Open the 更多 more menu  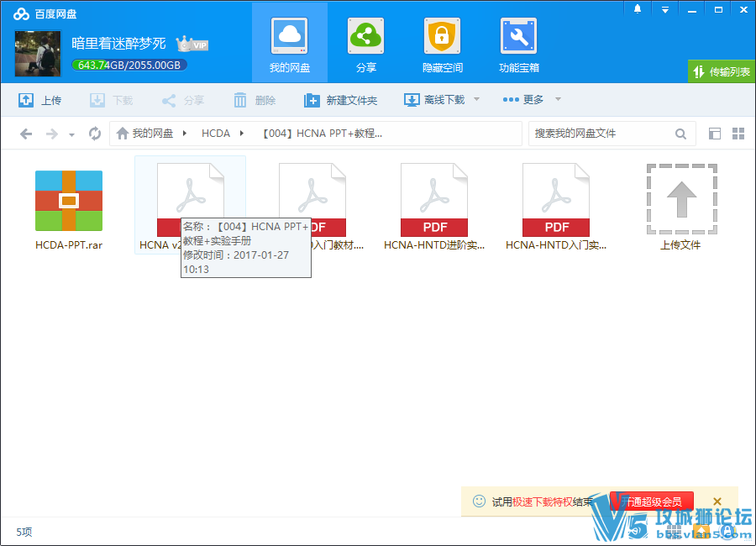523,99
